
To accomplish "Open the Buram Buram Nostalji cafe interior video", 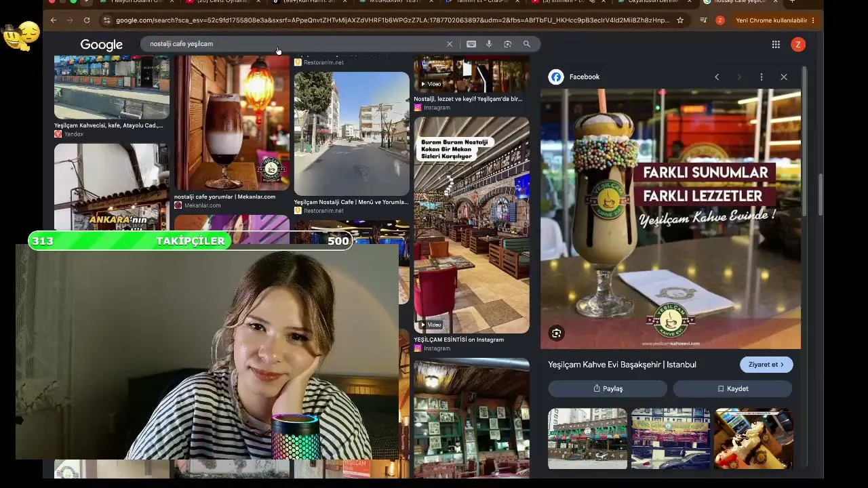I will (472, 225).
